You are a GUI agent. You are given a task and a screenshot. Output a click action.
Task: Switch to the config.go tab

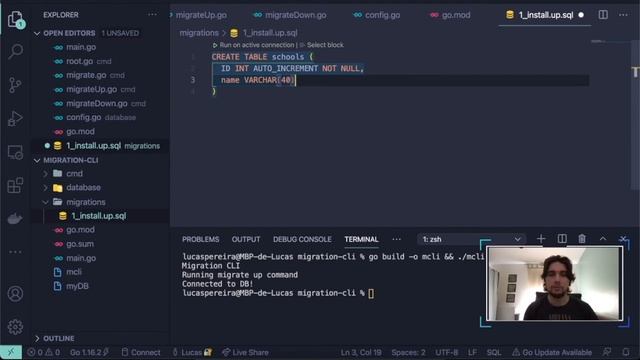(x=377, y=15)
